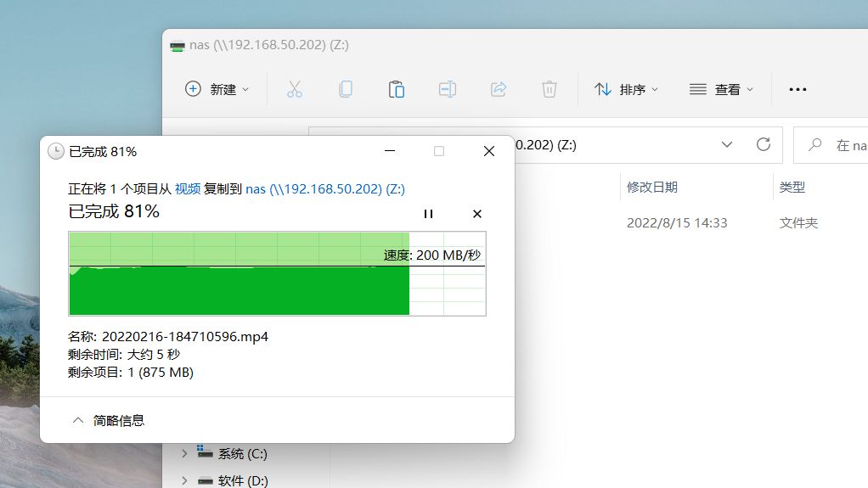
Task: Expand the 软件 (D:) tree node
Action: [x=184, y=480]
